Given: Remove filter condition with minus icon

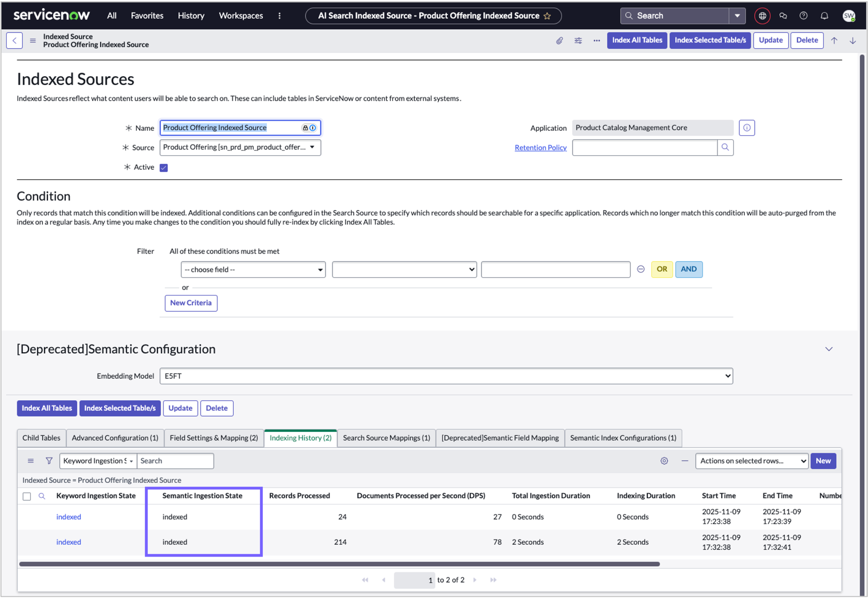Looking at the screenshot, I should coord(641,269).
